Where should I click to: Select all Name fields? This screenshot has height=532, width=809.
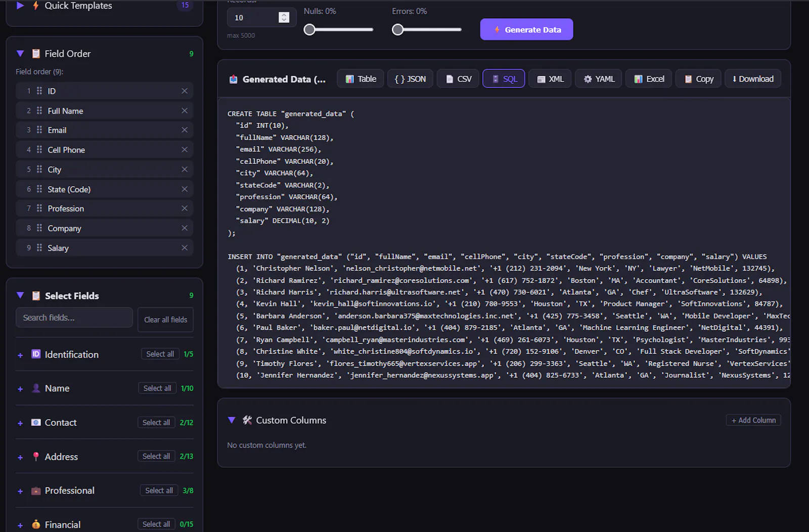pos(157,388)
